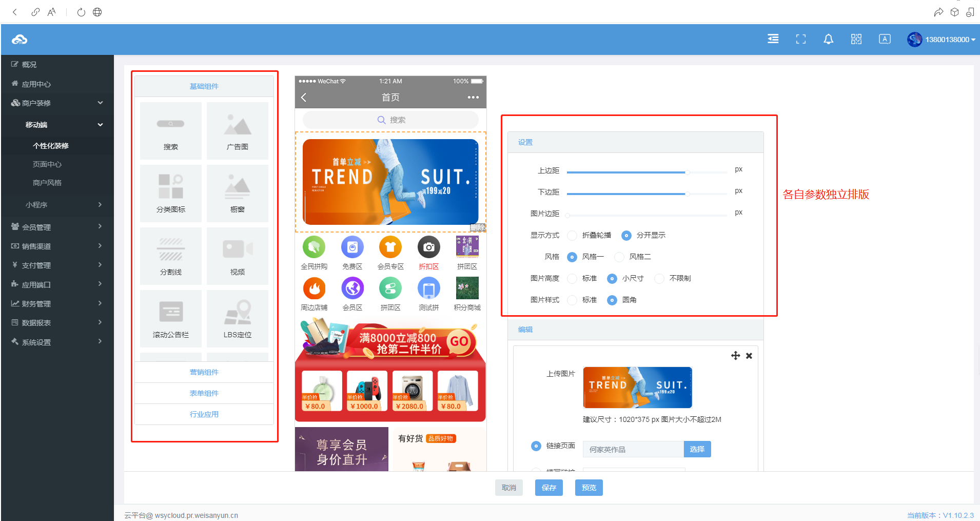Click the move handle on image editor

click(735, 356)
